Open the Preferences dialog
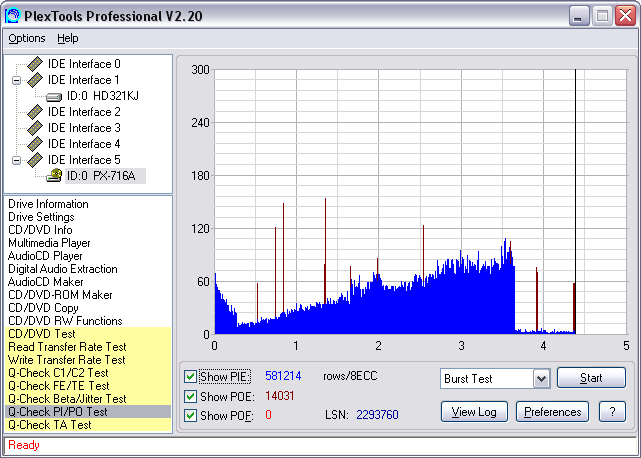This screenshot has width=641, height=458. click(552, 412)
